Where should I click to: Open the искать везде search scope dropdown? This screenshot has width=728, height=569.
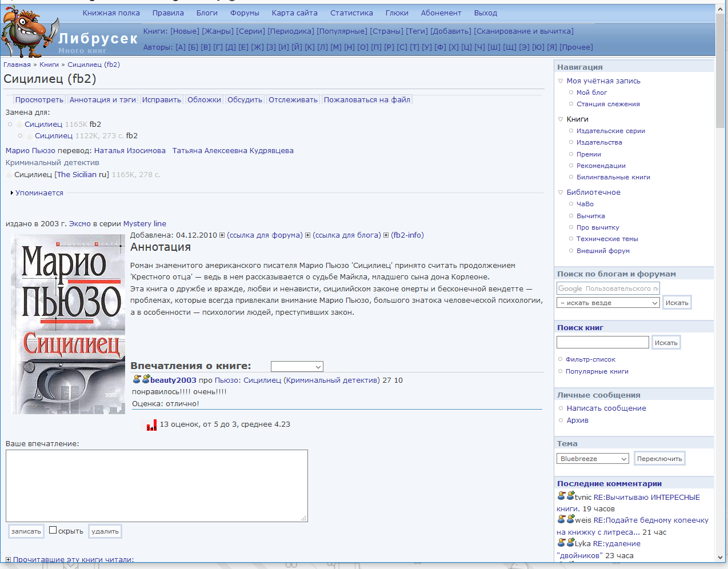click(609, 303)
